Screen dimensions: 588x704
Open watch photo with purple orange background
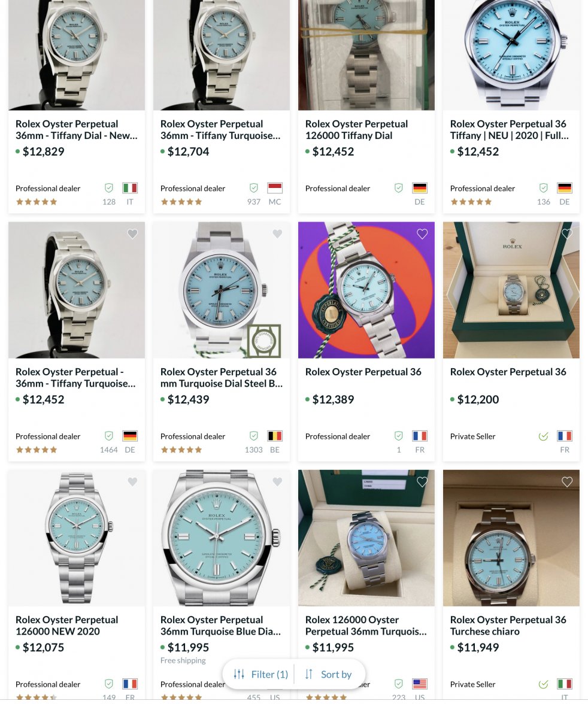[x=366, y=290]
